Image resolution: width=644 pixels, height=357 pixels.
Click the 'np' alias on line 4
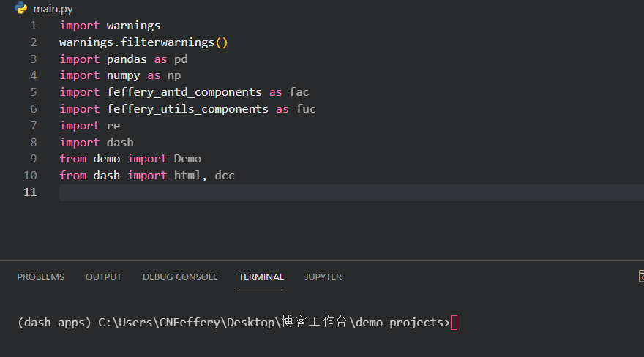tap(174, 76)
